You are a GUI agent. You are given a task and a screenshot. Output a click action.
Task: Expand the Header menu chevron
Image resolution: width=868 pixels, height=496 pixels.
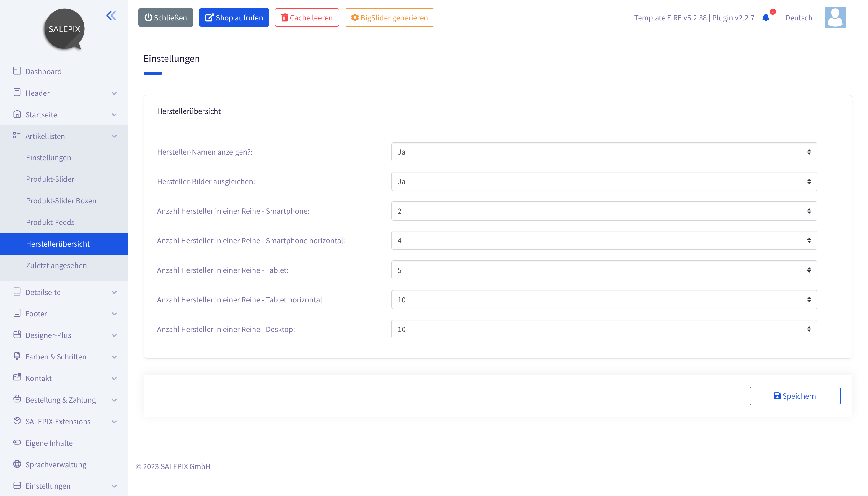[114, 93]
